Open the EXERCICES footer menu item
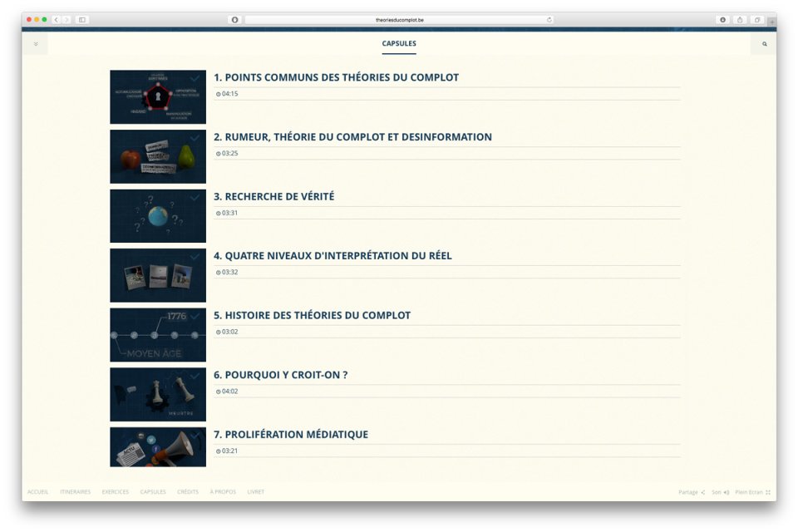The image size is (798, 532). (x=115, y=492)
